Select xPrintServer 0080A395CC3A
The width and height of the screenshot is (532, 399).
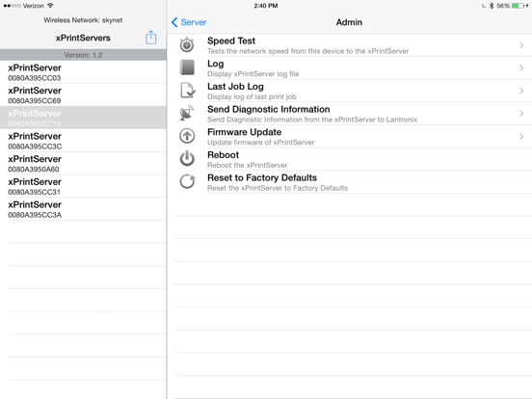(83, 209)
